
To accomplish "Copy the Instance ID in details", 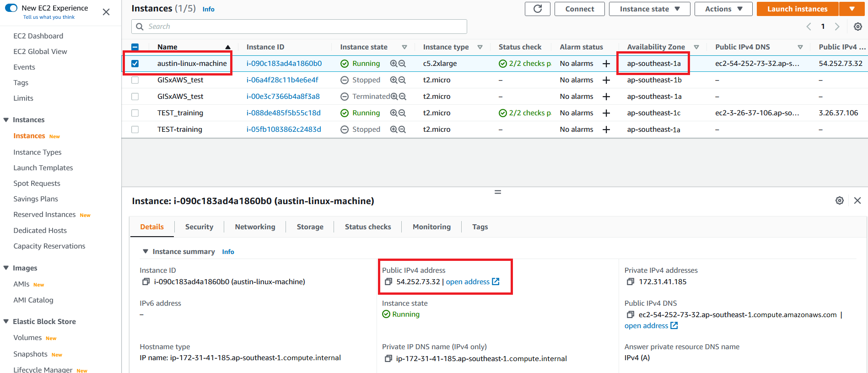I will click(146, 282).
